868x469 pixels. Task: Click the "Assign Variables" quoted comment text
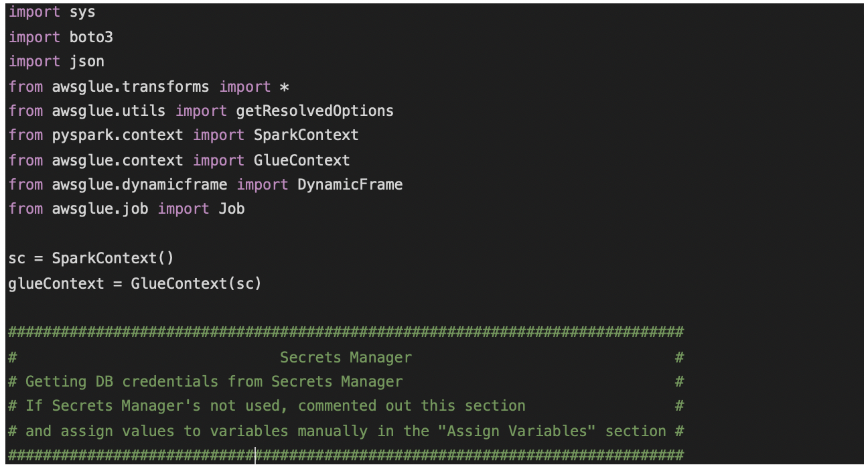click(516, 431)
